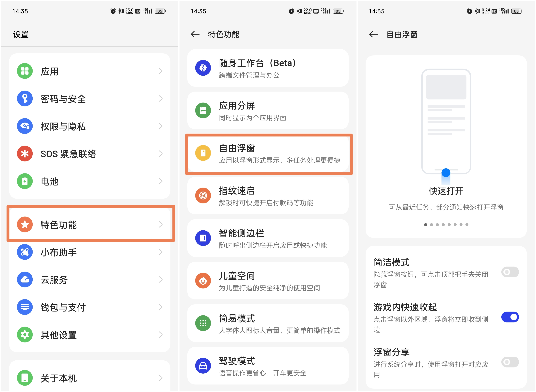
Task: Tap the 云服务 cloud icon
Action: point(25,280)
